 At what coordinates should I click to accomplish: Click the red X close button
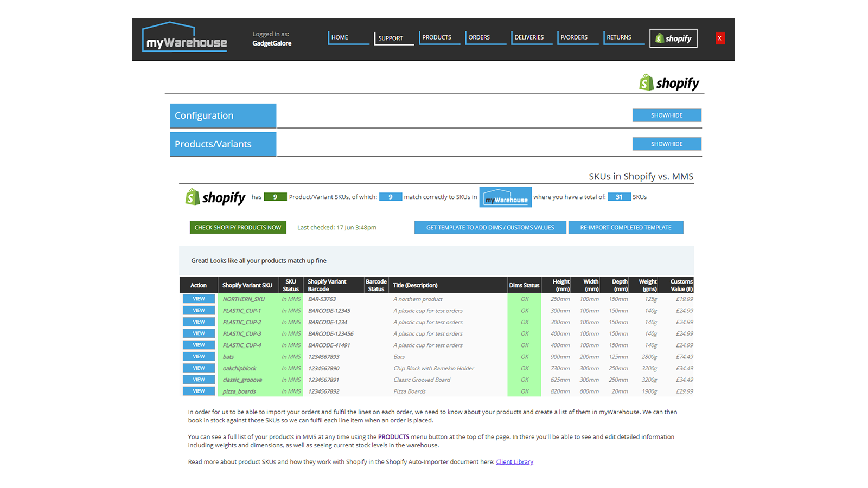(720, 38)
